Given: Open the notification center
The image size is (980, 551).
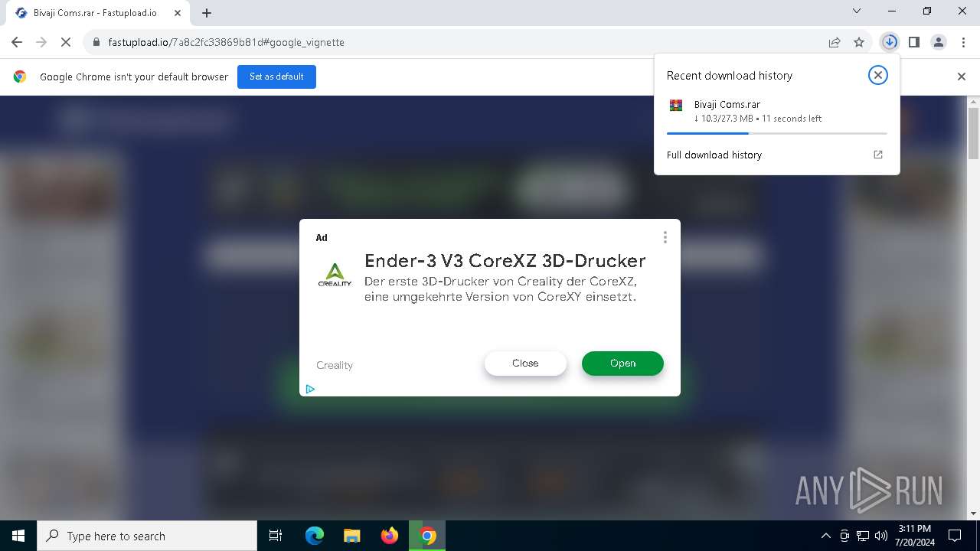Looking at the screenshot, I should click(955, 536).
